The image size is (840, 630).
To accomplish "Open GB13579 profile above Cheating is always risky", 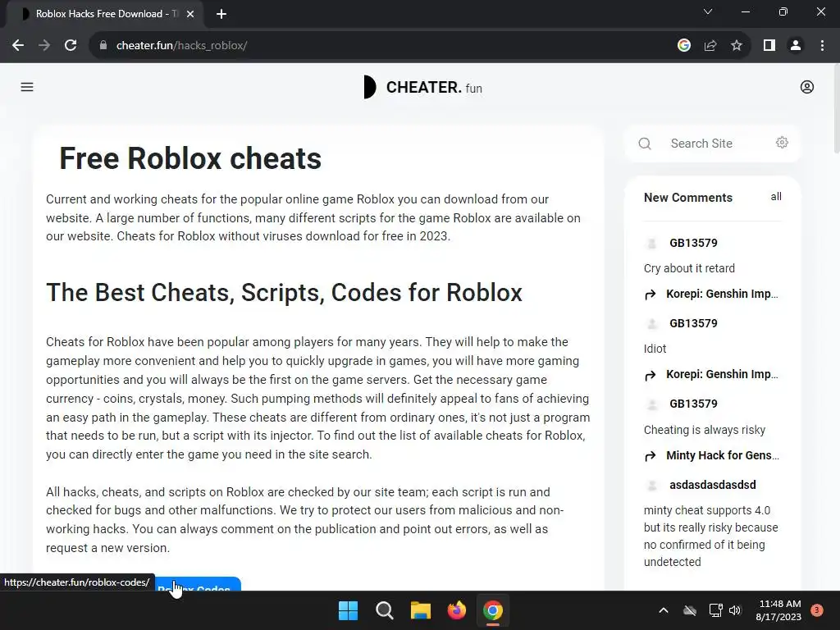I will coord(693,404).
